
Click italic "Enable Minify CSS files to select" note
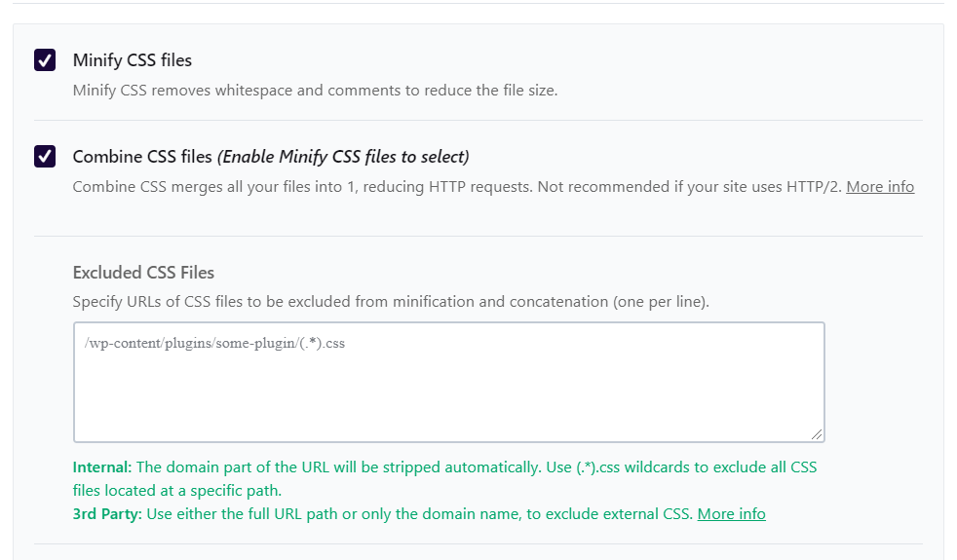[343, 157]
